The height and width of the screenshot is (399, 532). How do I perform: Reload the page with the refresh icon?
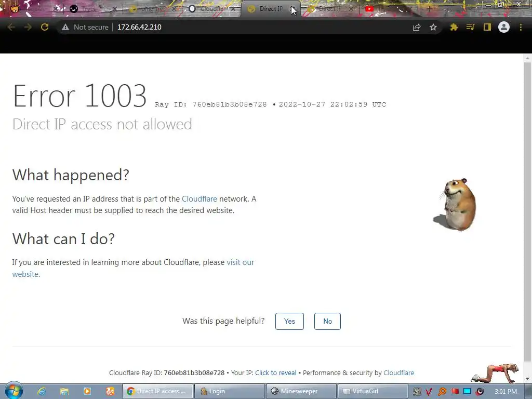point(45,27)
